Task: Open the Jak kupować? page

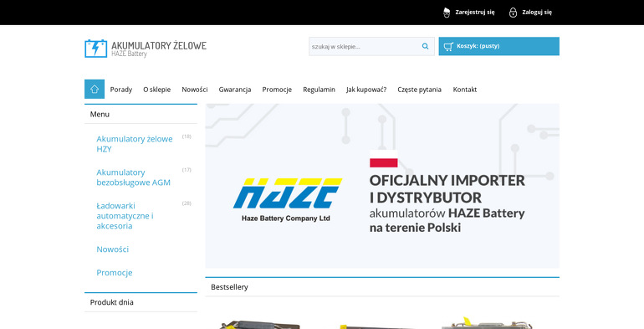Action: 366,90
